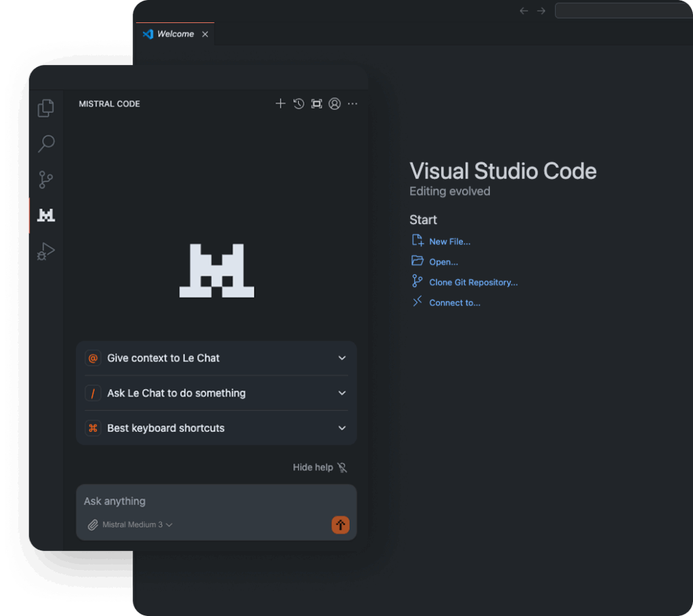Screen dimensions: 693x616
Task: Open chat history clock icon
Action: pyautogui.click(x=298, y=104)
